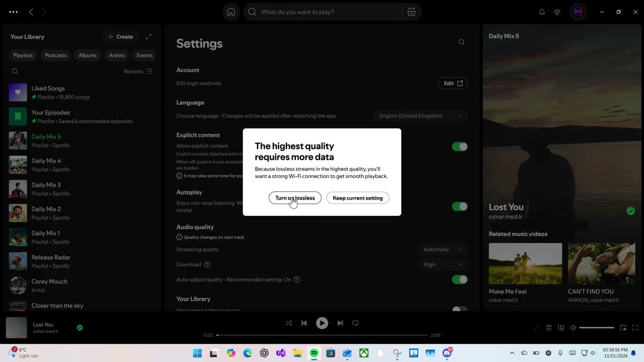Open the Recents sort menu
The height and width of the screenshot is (362, 644).
point(138,71)
